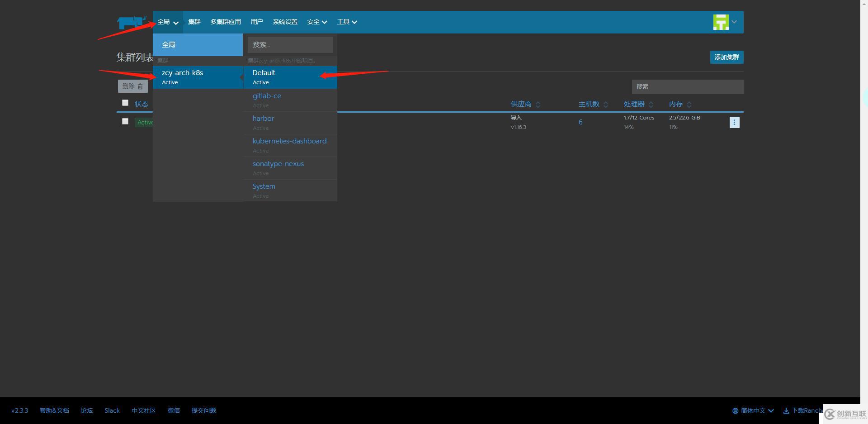The image size is (868, 424).
Task: Open the 系统设置 menu item
Action: point(285,22)
